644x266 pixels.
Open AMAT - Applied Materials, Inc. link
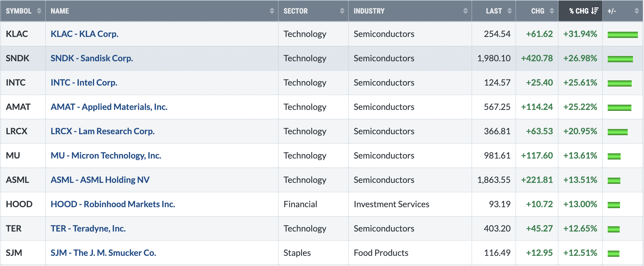click(109, 107)
